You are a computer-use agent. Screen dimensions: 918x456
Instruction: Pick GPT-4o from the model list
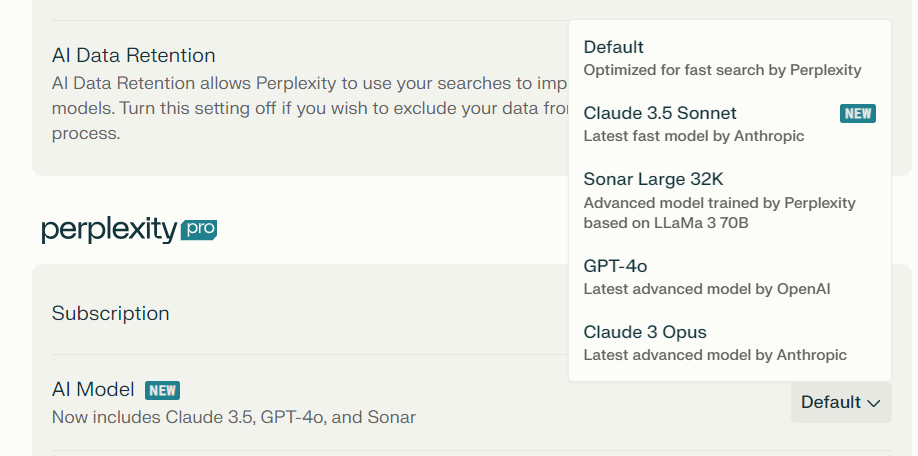coord(615,266)
